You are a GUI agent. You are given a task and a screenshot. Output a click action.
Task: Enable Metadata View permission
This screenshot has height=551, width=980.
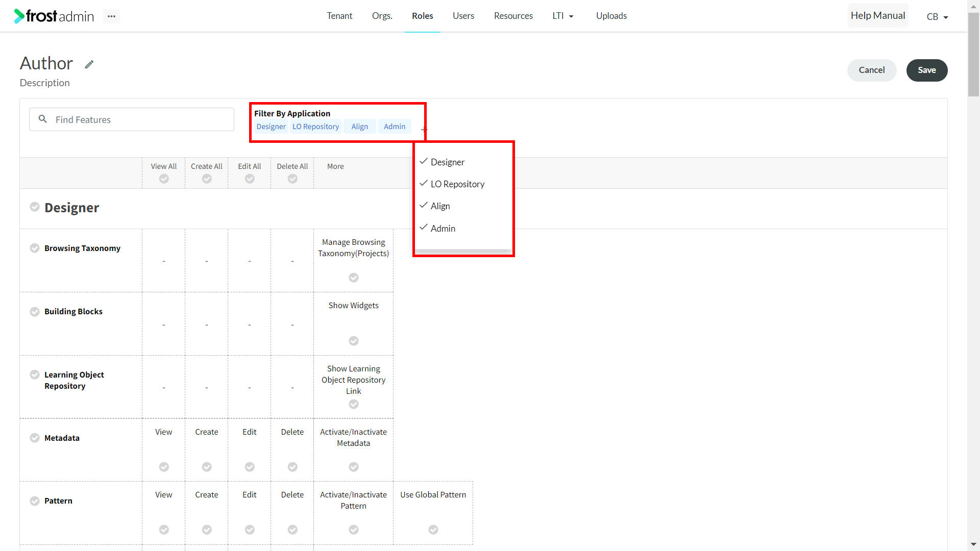164,467
